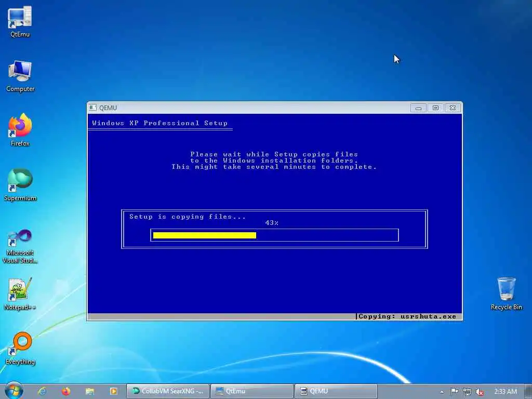Show hidden tray icons arrow
532x399 pixels.
click(x=442, y=392)
